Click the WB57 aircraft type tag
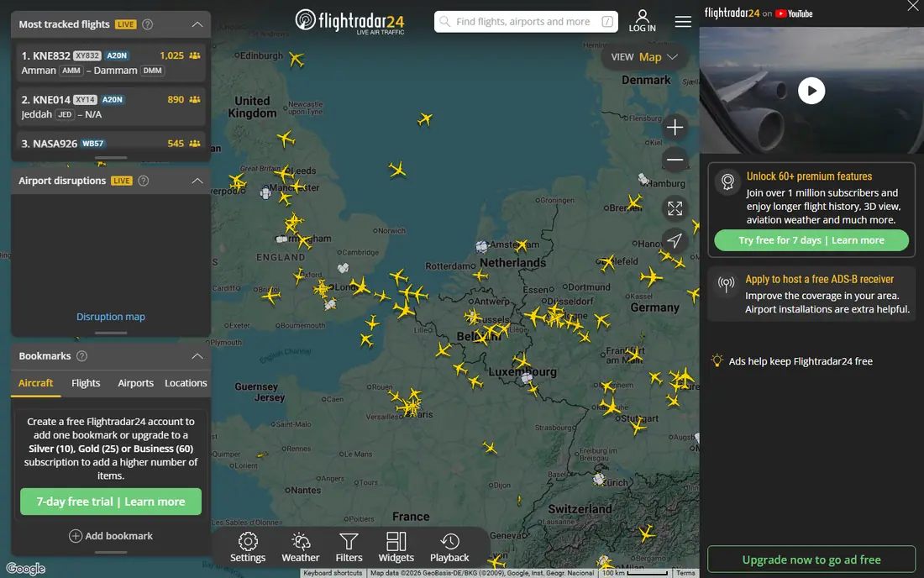This screenshot has height=578, width=924. click(x=93, y=143)
